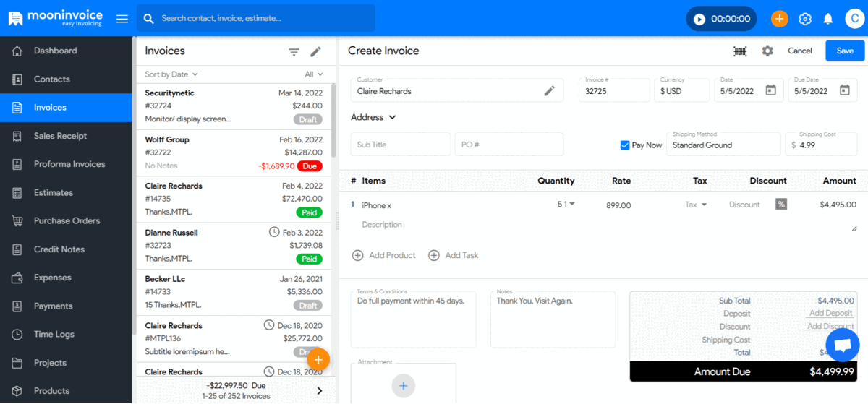
Task: Click the Save button
Action: point(845,51)
